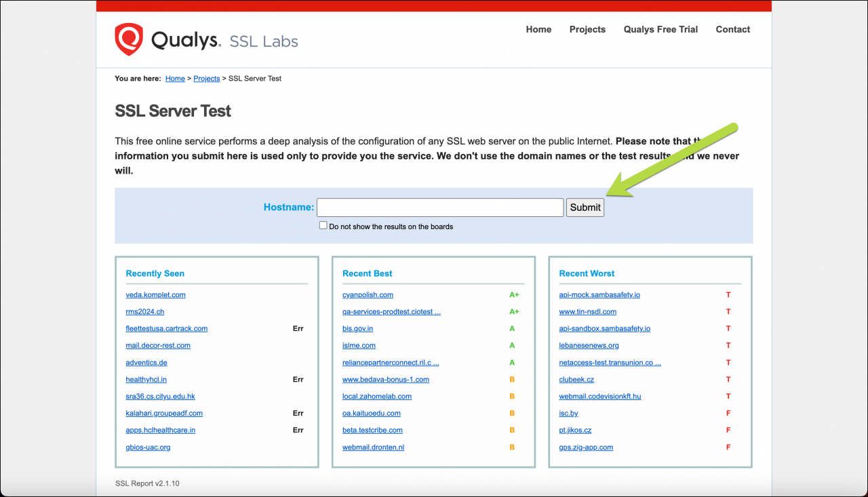
Task: Open bis.gov.in link
Action: pyautogui.click(x=357, y=329)
